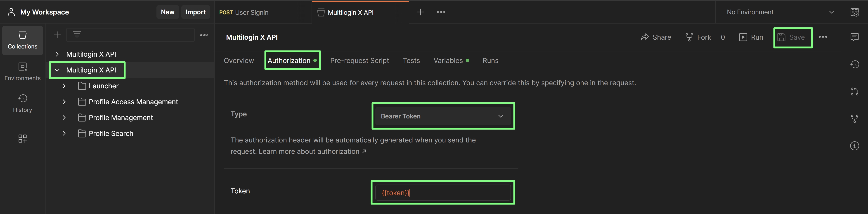Click the configure workspace sidebar grid icon
Image resolution: width=868 pixels, height=214 pixels.
[23, 138]
